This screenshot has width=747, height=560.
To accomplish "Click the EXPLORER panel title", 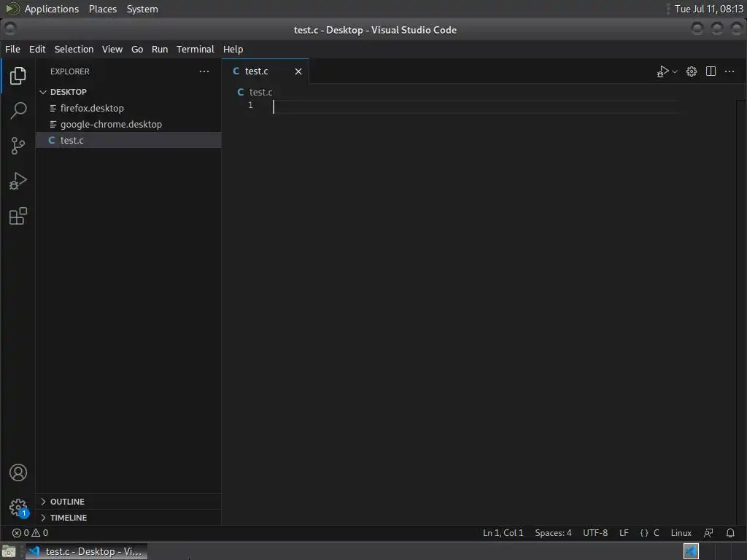I will [x=69, y=71].
